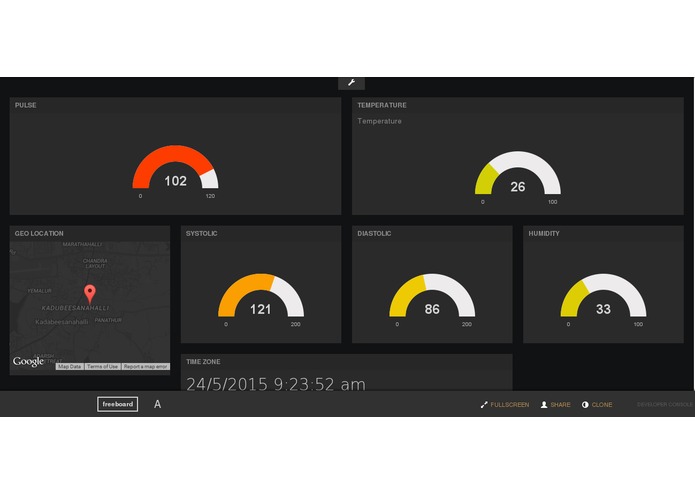
Task: Click the MARATHAHALLI map label
Action: coord(82,244)
